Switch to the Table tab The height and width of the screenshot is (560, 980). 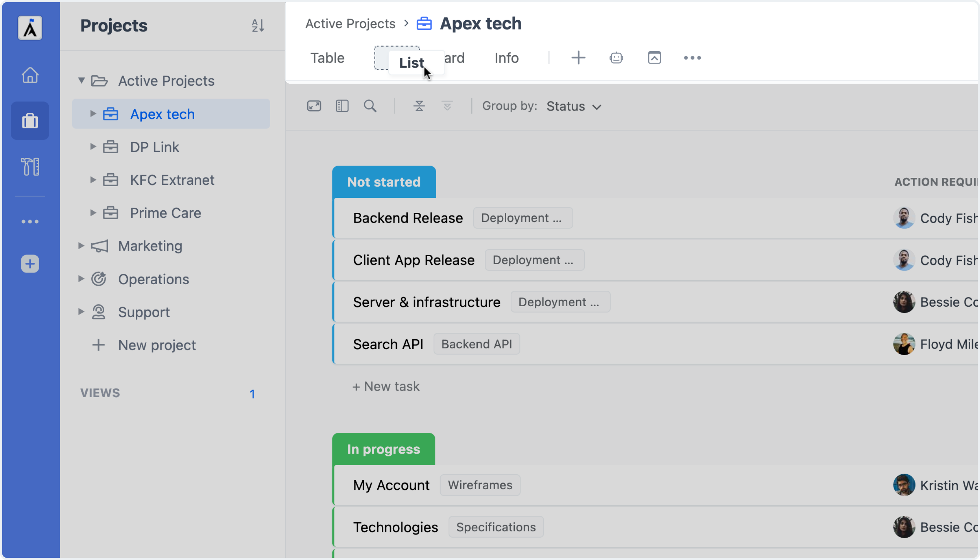tap(327, 58)
